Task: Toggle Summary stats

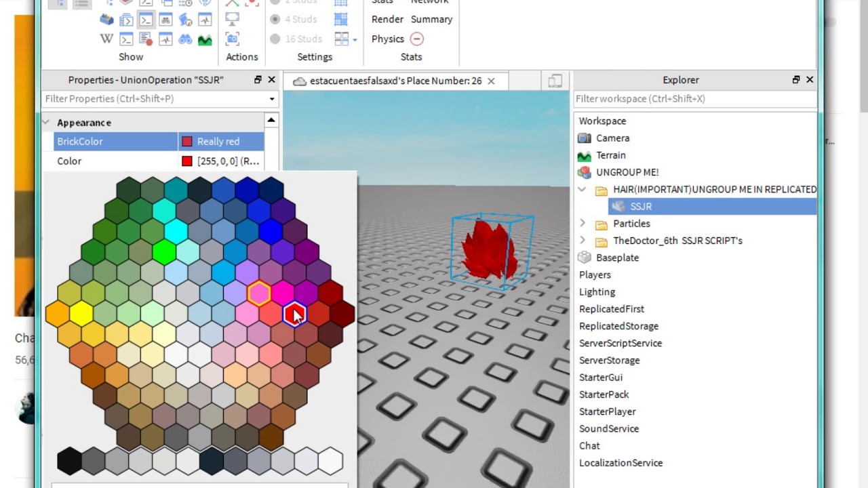Action: 431,19
